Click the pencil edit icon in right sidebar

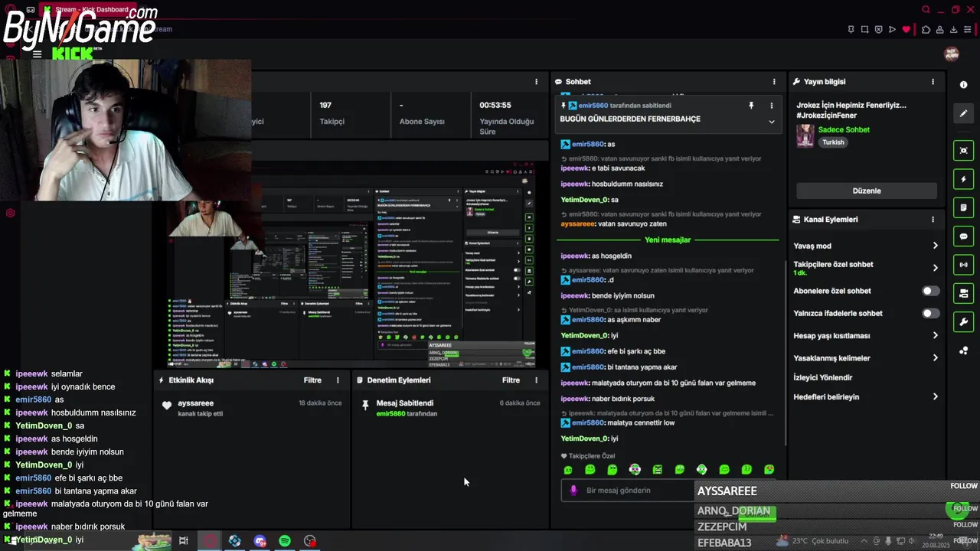tap(963, 113)
